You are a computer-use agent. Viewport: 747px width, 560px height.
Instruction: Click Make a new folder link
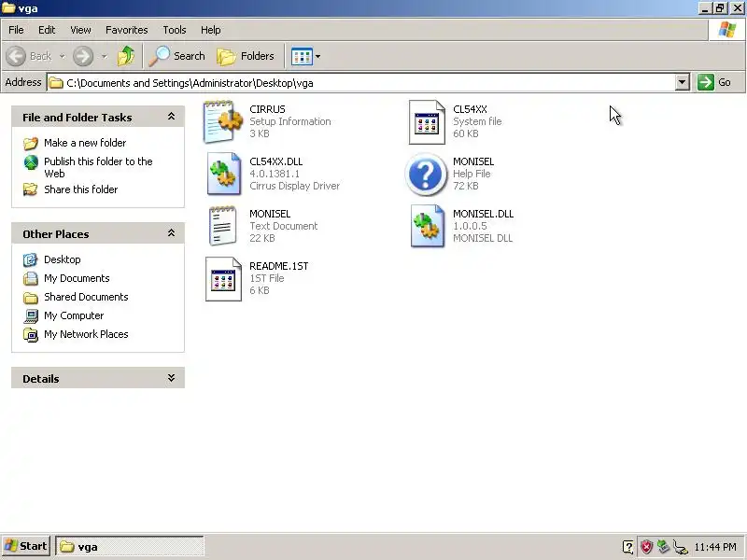(x=85, y=143)
